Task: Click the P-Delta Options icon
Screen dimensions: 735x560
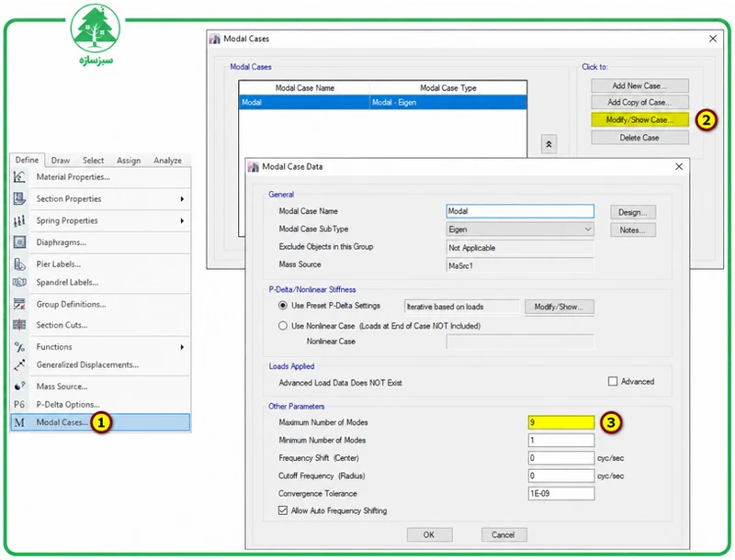Action: click(x=19, y=404)
